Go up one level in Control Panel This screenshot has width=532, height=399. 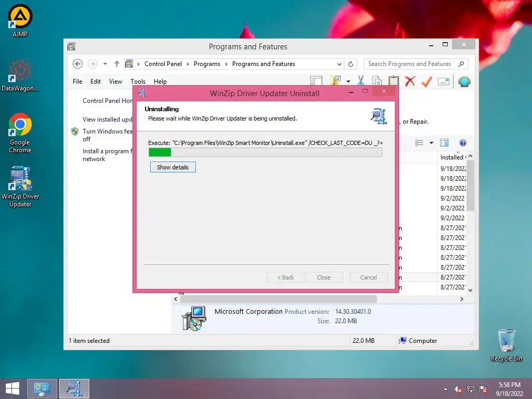coord(117,64)
